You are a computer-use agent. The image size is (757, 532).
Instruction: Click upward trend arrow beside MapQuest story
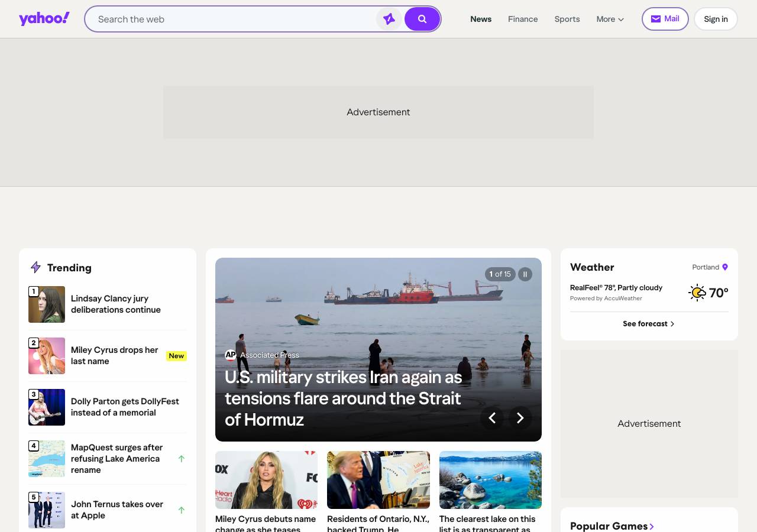[x=182, y=459]
